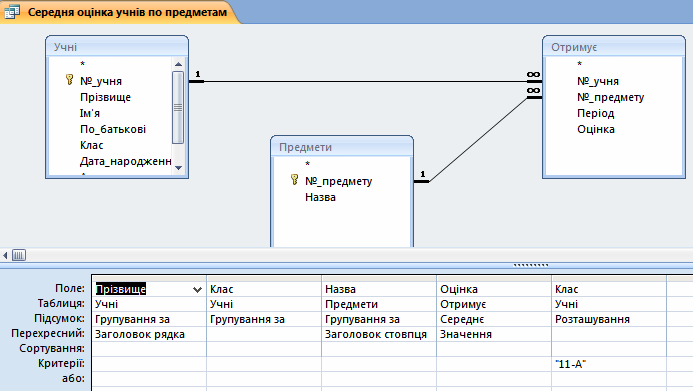Screen dimensions: 693x391
Task: Click the scroll down arrow in Учні field list
Action: (178, 167)
